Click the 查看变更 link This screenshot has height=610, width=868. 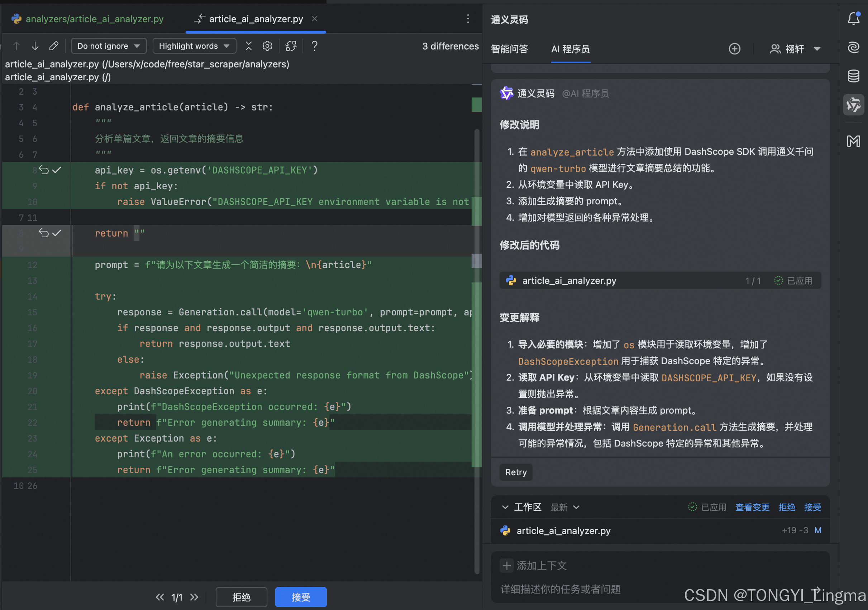coord(752,507)
